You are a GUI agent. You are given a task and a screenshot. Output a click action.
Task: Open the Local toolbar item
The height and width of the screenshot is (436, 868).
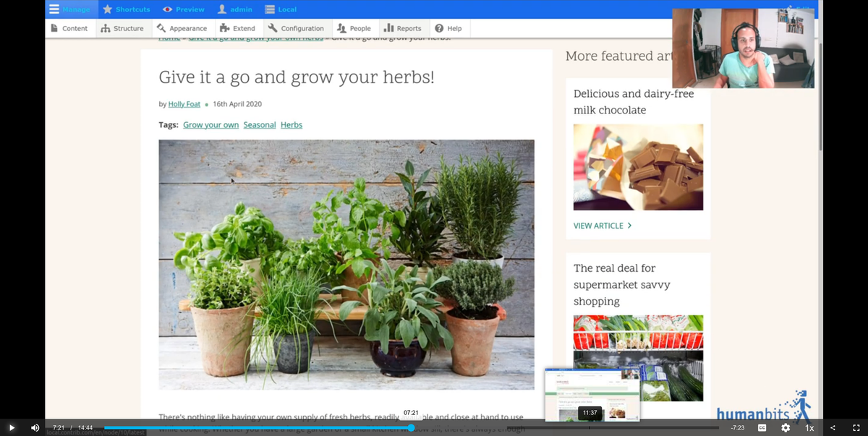click(281, 9)
